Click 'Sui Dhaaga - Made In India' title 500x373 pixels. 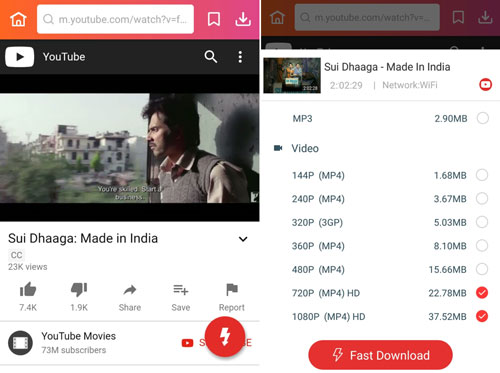(387, 67)
